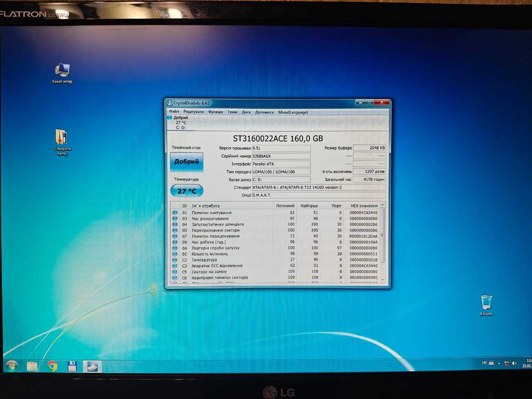This screenshot has height=399, width=532.
Task: Click the buffer size value 2048 KB
Action: pyautogui.click(x=369, y=148)
